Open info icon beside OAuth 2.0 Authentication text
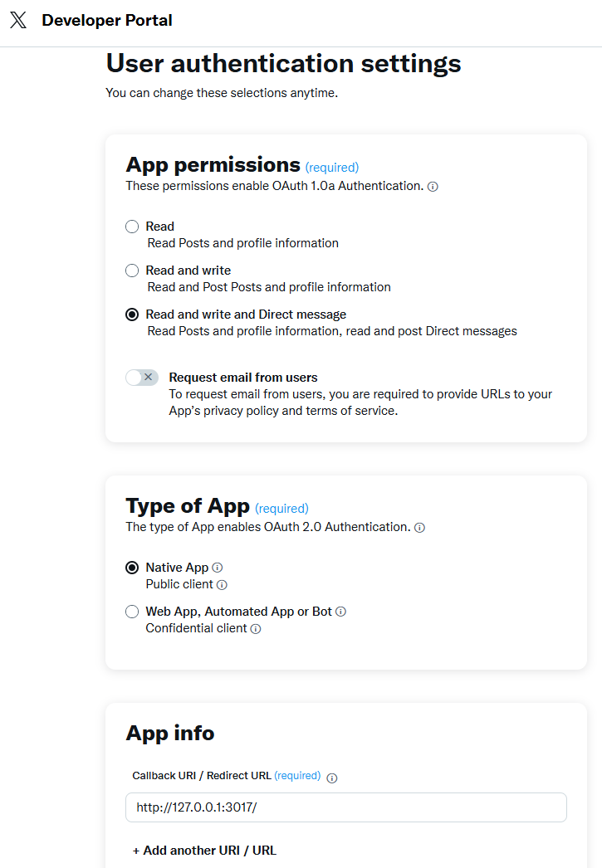602x868 pixels. pyautogui.click(x=420, y=528)
